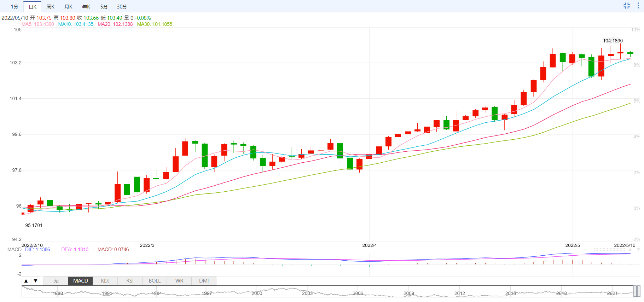Click the 95.1701 low price annotation
The height and width of the screenshot is (302, 644).
(34, 225)
